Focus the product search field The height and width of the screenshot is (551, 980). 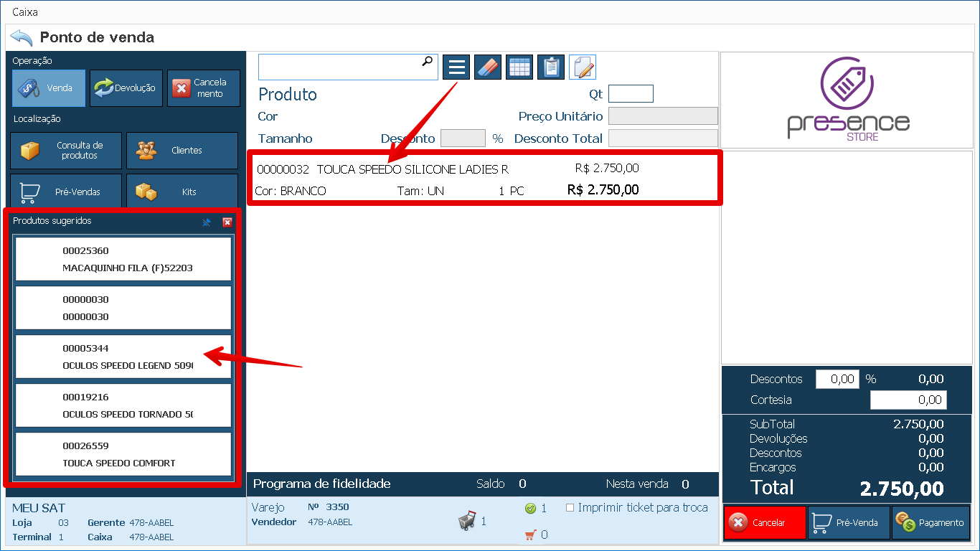(348, 67)
